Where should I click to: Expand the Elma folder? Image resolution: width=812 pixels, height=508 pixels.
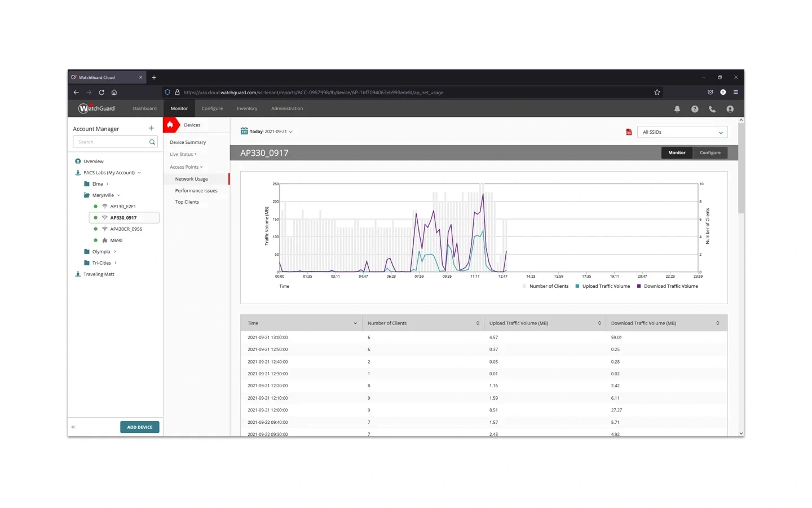coord(107,184)
